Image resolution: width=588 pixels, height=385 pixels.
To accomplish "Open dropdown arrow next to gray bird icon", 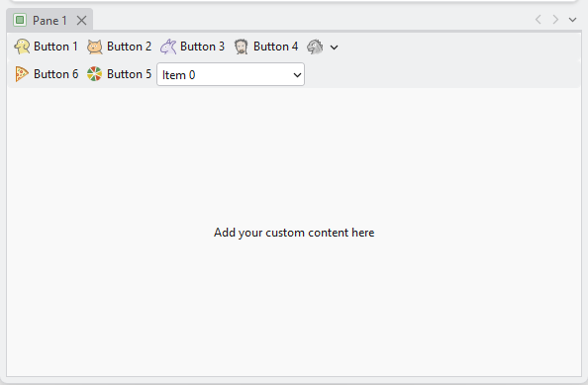I will click(335, 48).
